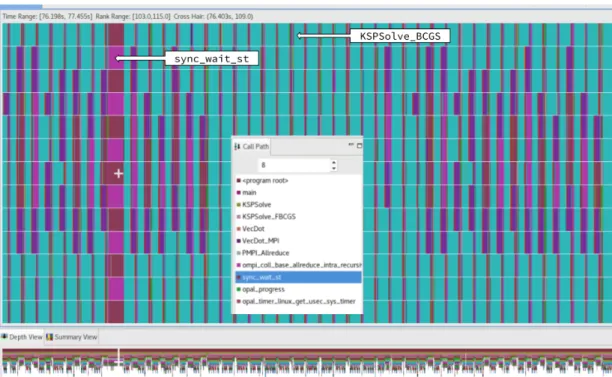Select the Call Path tab
Image resolution: width=612 pixels, height=377 pixels.
pos(252,146)
